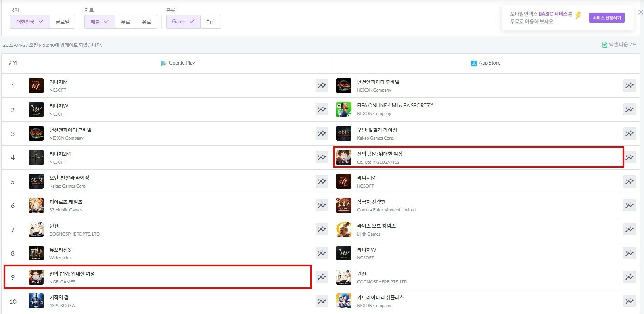Open 리니지2M game title

[x=60, y=154]
